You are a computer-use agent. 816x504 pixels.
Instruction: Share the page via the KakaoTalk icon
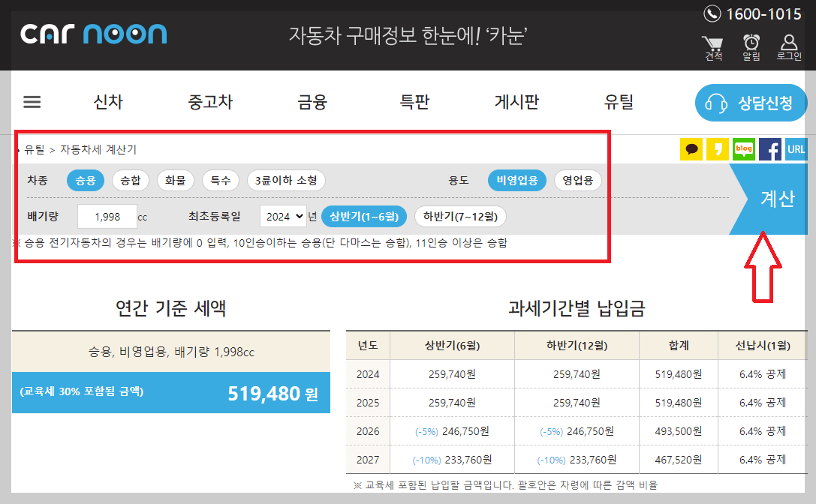[x=691, y=149]
